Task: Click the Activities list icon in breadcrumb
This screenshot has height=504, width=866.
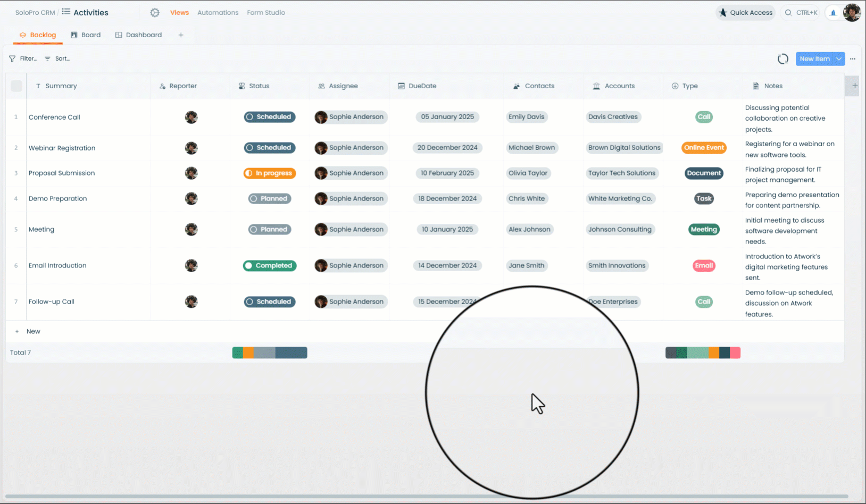Action: (66, 12)
